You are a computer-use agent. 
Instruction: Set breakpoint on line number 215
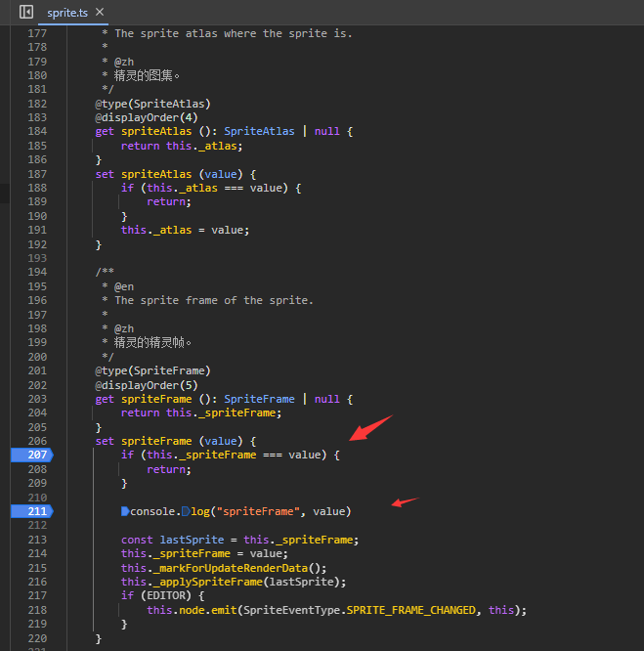37,568
